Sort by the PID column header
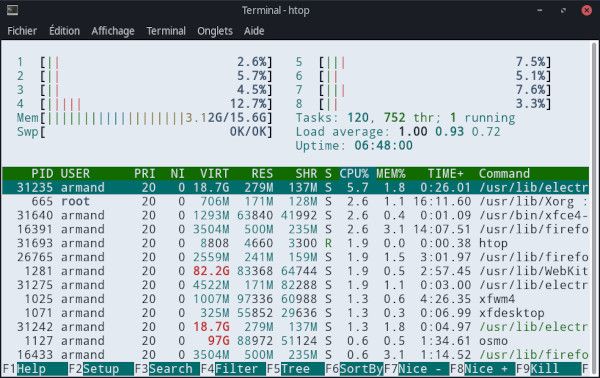 tap(42, 174)
